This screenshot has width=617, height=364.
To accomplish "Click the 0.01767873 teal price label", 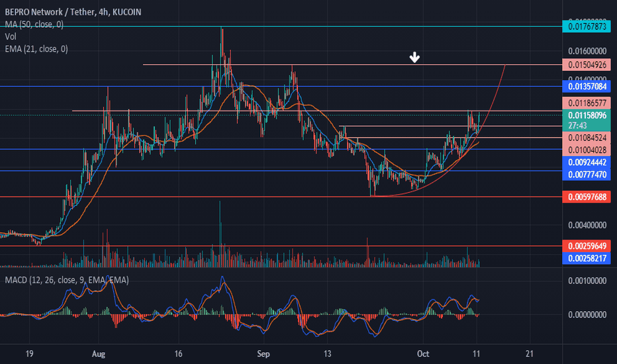I will 587,26.
